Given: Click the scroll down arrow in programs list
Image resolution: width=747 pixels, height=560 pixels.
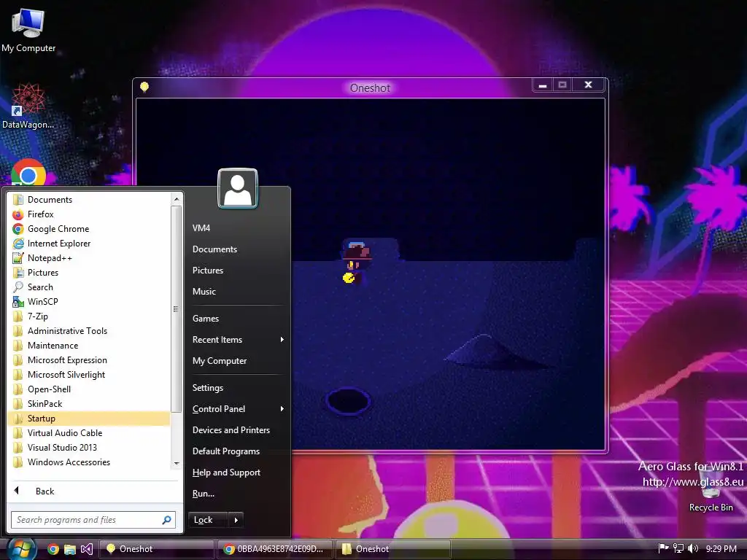Looking at the screenshot, I should pyautogui.click(x=177, y=463).
